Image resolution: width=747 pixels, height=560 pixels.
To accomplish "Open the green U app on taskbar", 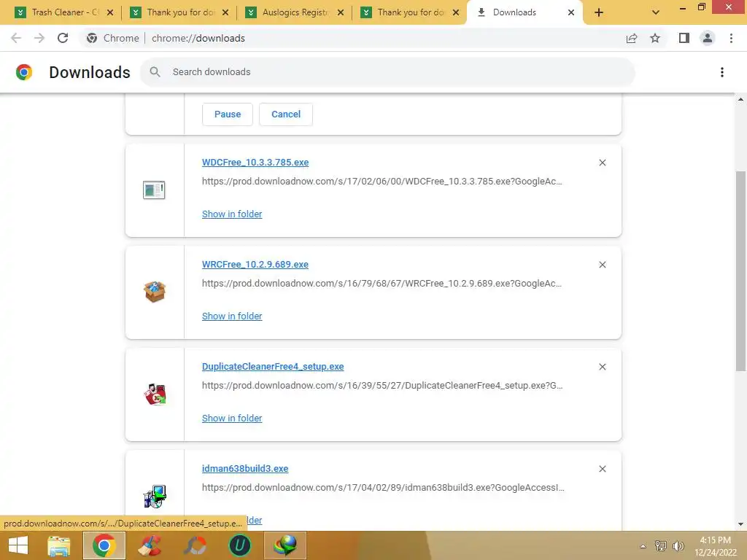I will tap(239, 545).
